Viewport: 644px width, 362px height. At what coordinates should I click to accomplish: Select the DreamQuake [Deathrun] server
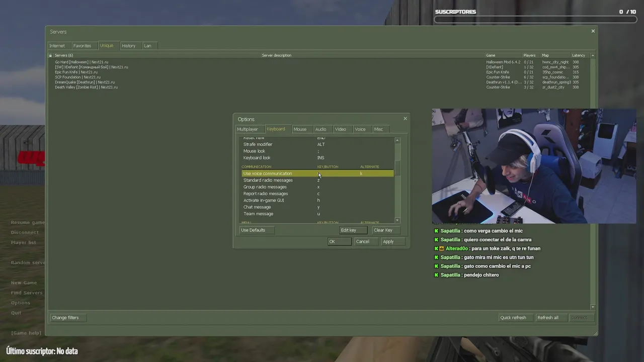click(319, 82)
